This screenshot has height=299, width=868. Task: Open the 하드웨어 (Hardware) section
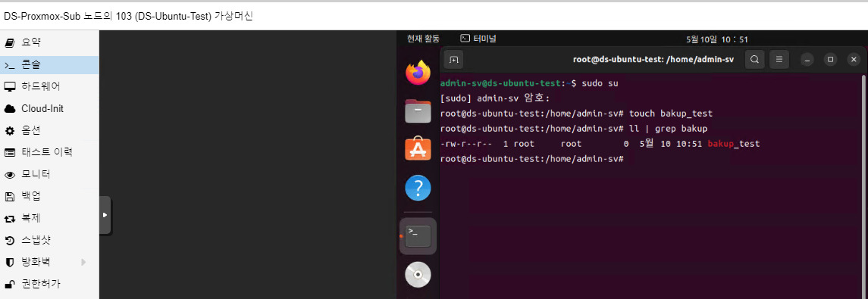tap(49, 87)
